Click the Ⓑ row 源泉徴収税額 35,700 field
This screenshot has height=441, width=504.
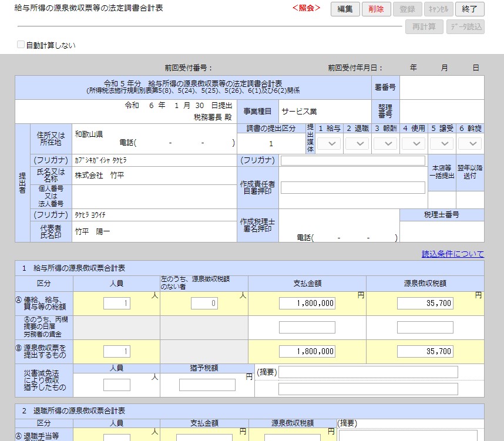[x=425, y=351]
